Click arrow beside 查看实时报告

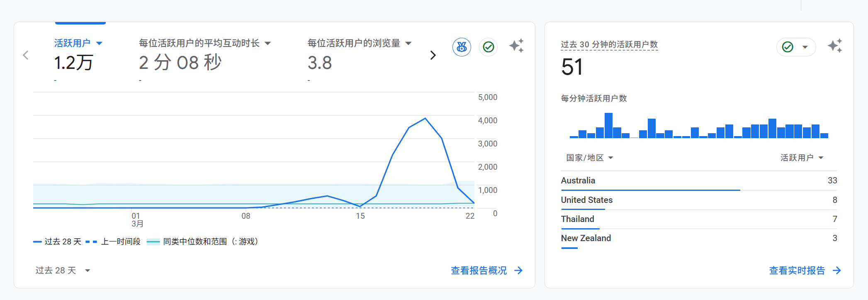pos(837,271)
